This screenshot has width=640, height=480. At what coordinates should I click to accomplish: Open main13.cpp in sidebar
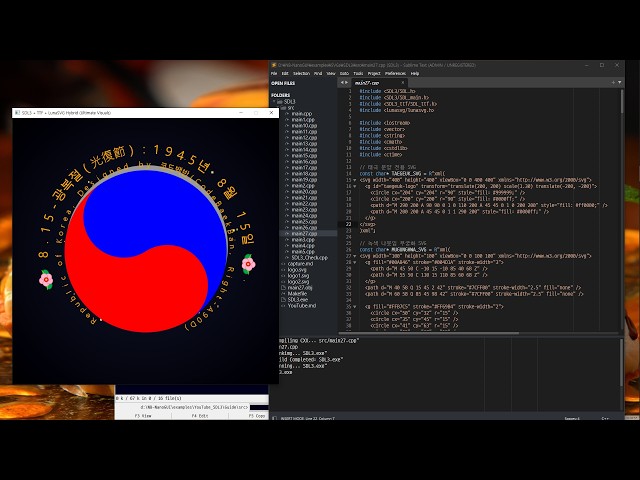tap(304, 144)
